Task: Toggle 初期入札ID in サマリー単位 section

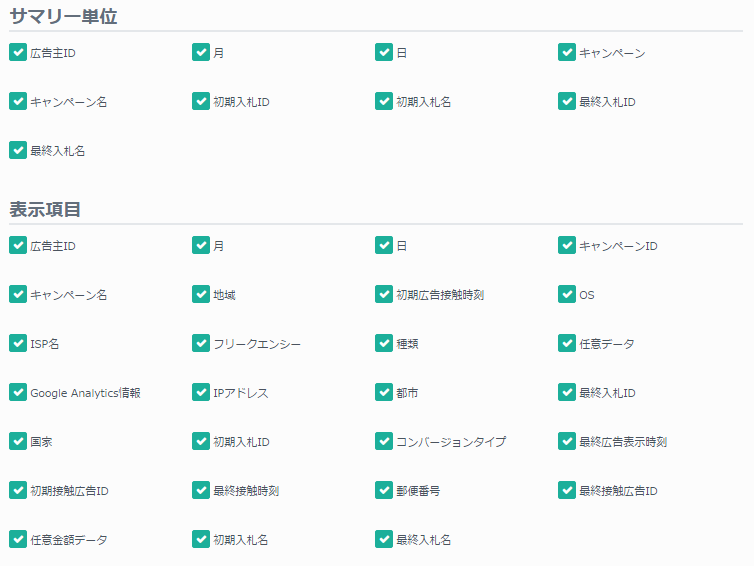Action: (x=201, y=101)
